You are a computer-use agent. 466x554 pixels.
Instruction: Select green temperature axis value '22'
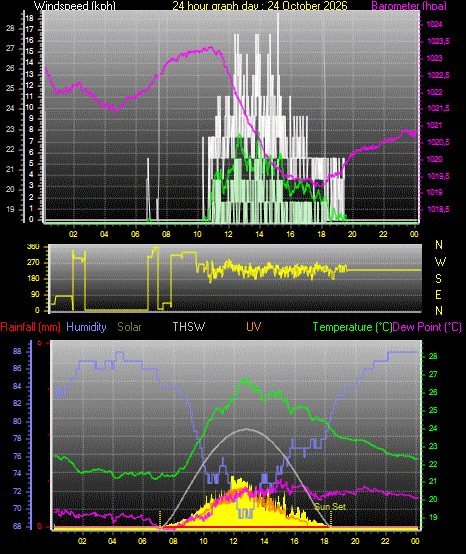[433, 464]
